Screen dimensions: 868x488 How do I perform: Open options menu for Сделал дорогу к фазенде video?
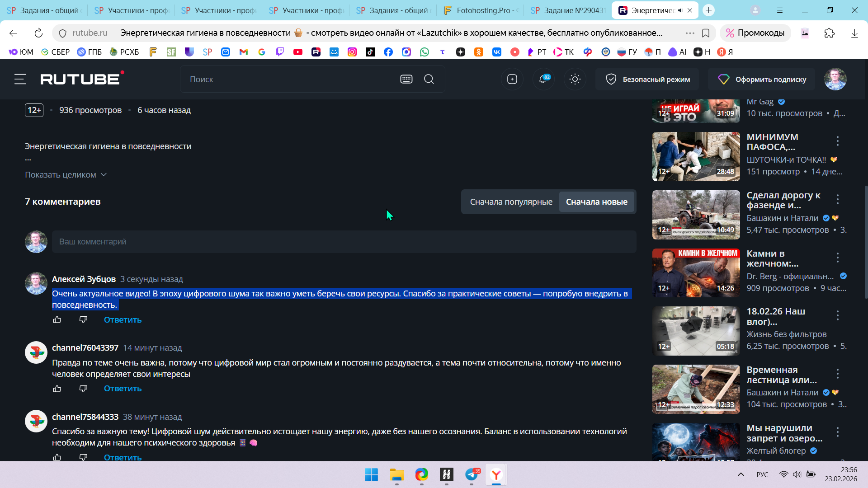coord(838,199)
